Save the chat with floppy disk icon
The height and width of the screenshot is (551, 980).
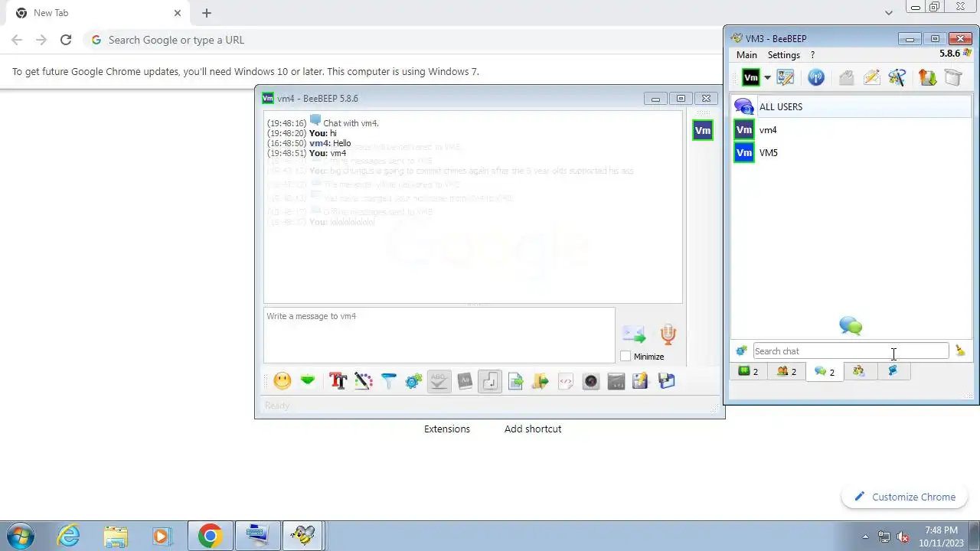[x=666, y=380]
